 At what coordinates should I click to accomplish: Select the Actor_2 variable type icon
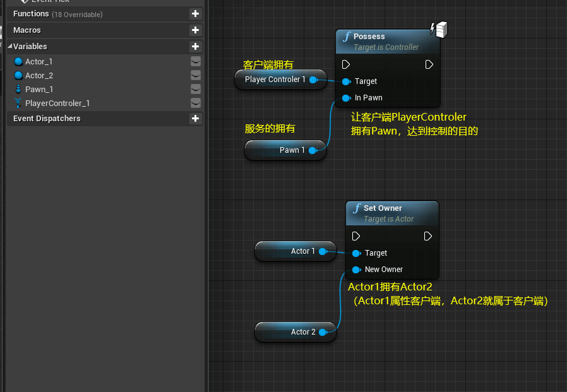point(18,75)
